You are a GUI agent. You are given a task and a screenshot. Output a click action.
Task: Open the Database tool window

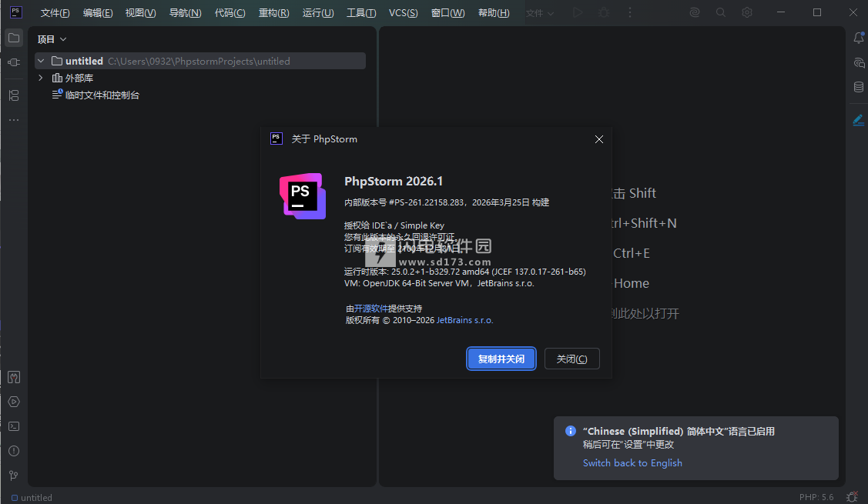tap(858, 87)
